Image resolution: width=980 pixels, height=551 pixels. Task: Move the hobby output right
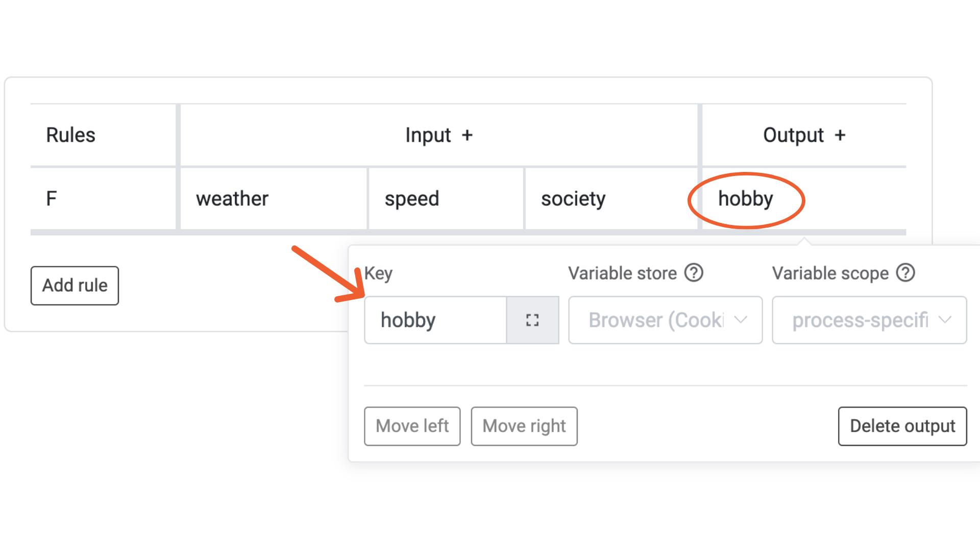point(524,426)
